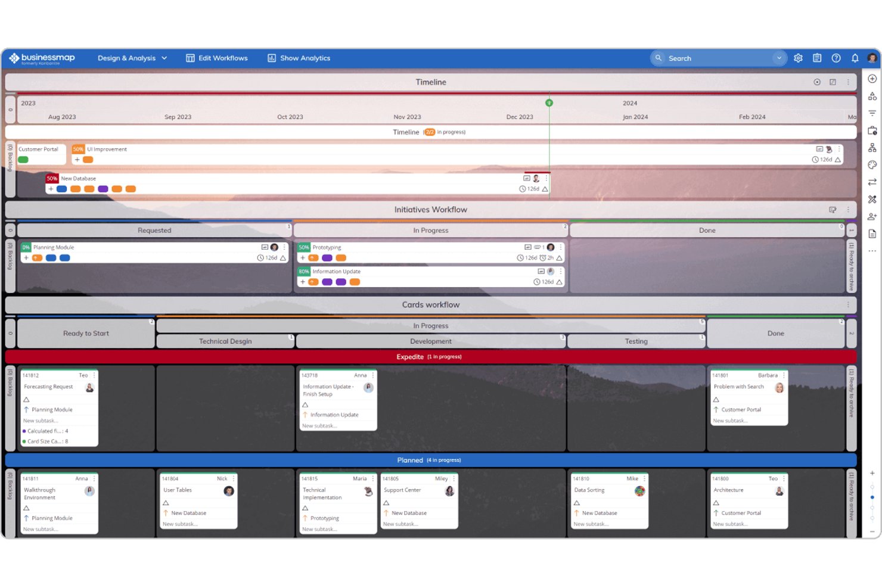Click the green chip under Customer Portal
This screenshot has height=588, width=882.
(23, 160)
